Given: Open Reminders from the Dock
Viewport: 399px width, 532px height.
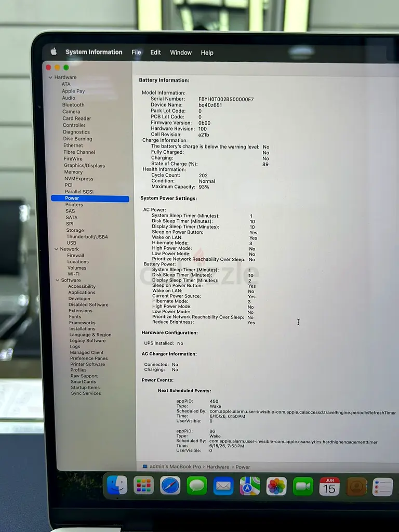Looking at the screenshot, I should point(383,487).
